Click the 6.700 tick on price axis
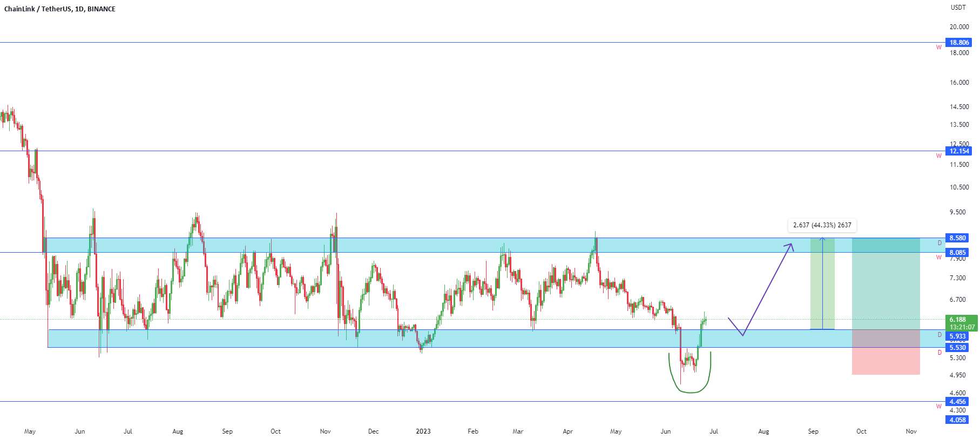The image size is (980, 439). 958,300
